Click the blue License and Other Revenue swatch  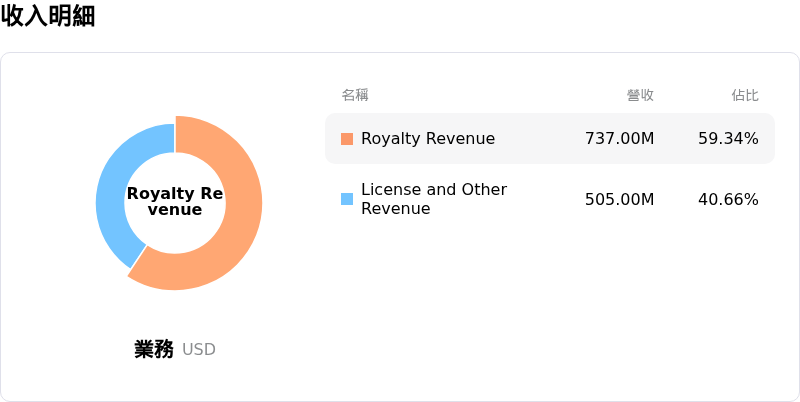(347, 199)
